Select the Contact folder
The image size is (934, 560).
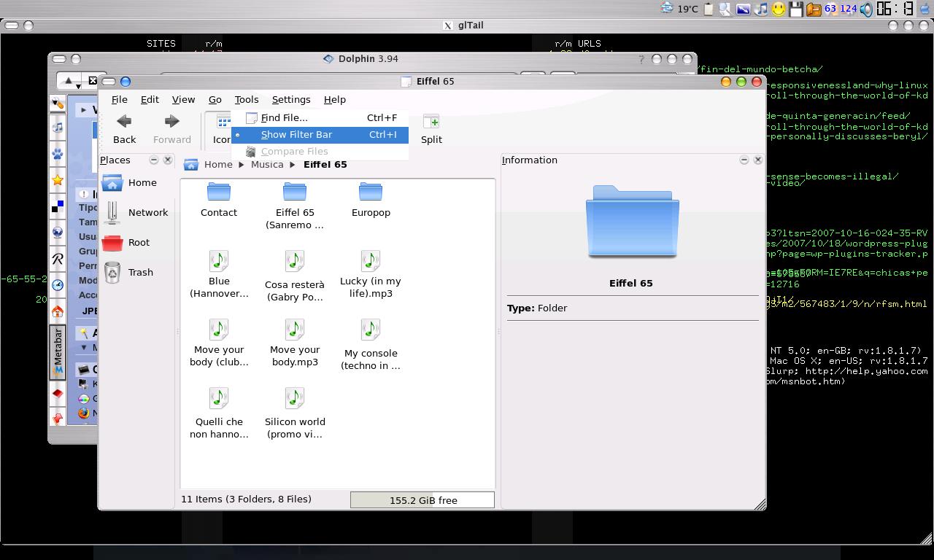click(219, 201)
